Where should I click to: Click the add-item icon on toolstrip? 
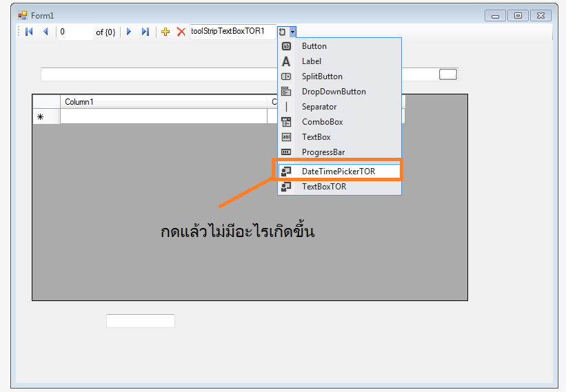(x=282, y=32)
